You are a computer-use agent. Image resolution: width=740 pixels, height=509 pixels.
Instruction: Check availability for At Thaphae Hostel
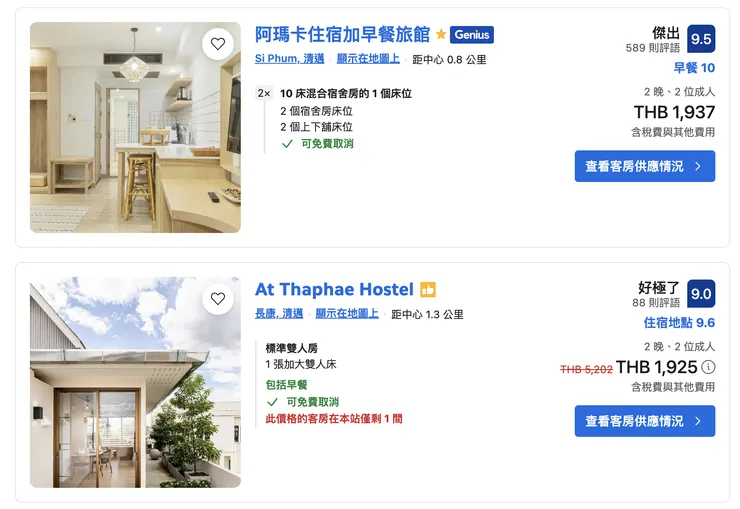coord(645,421)
